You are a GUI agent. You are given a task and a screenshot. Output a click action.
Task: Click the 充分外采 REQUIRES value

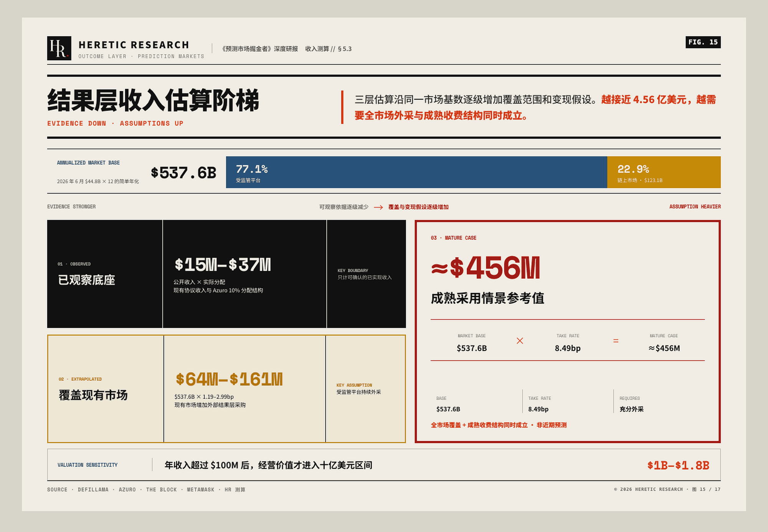[x=631, y=409]
